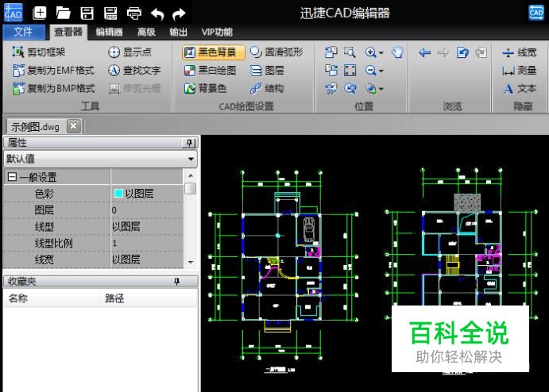Image resolution: width=549 pixels, height=392 pixels.
Task: Select the 线宽 property value 以图层
Action: pyautogui.click(x=147, y=259)
